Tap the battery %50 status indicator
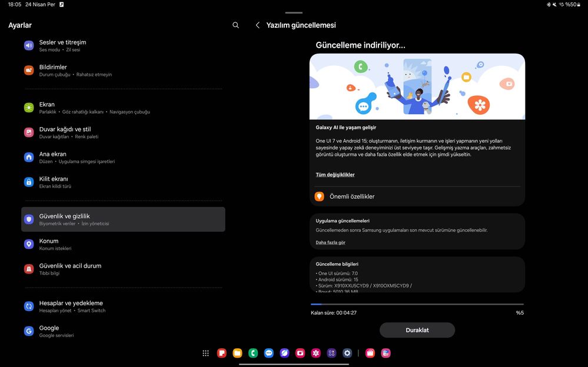 573,5
